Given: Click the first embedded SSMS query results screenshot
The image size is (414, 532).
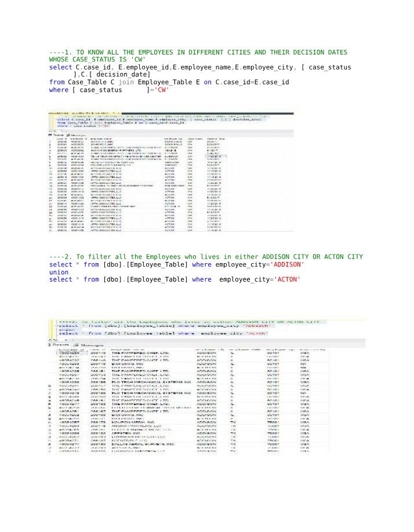Looking at the screenshot, I should coord(172,172).
